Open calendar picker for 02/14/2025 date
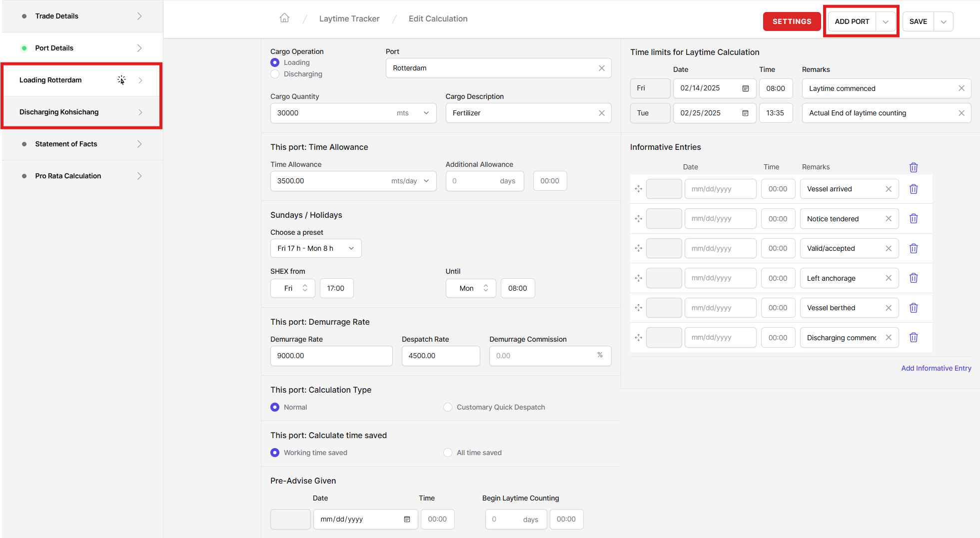Screen dimensions: 980x538 745,88
